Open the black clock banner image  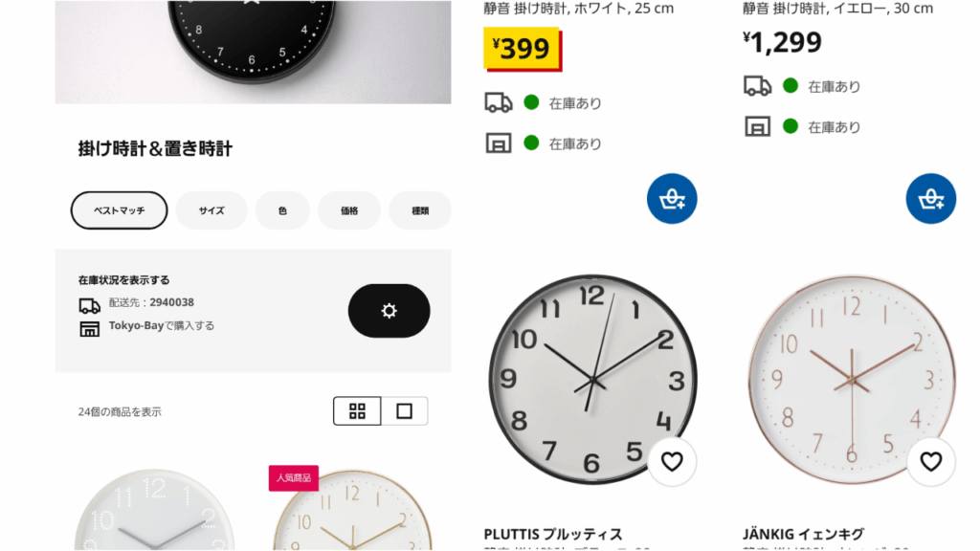(253, 52)
